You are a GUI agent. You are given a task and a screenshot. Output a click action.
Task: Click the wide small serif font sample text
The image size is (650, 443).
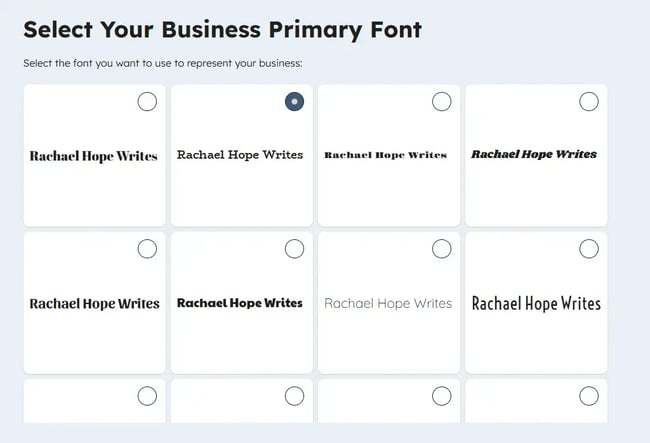point(386,155)
